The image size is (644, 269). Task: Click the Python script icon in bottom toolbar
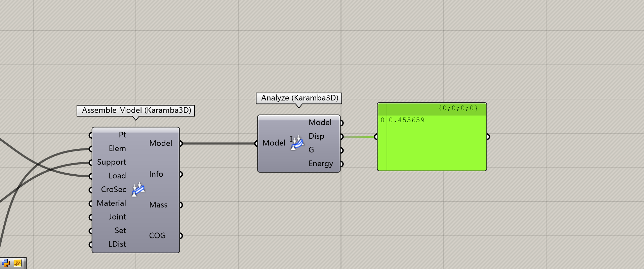(x=6, y=263)
